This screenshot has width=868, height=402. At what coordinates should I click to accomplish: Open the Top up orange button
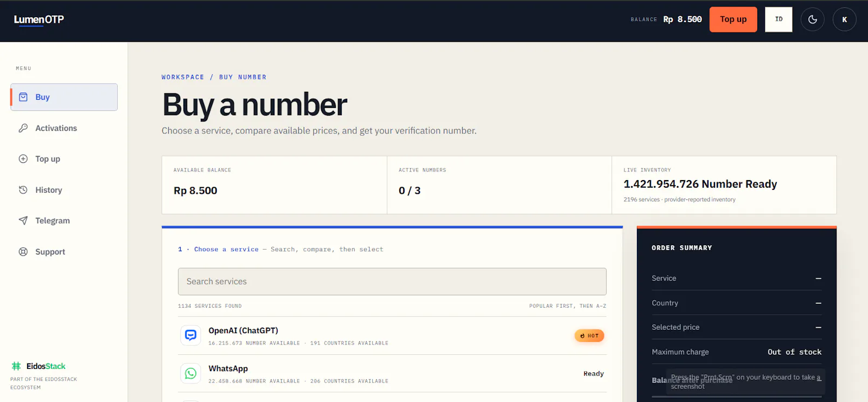point(733,20)
